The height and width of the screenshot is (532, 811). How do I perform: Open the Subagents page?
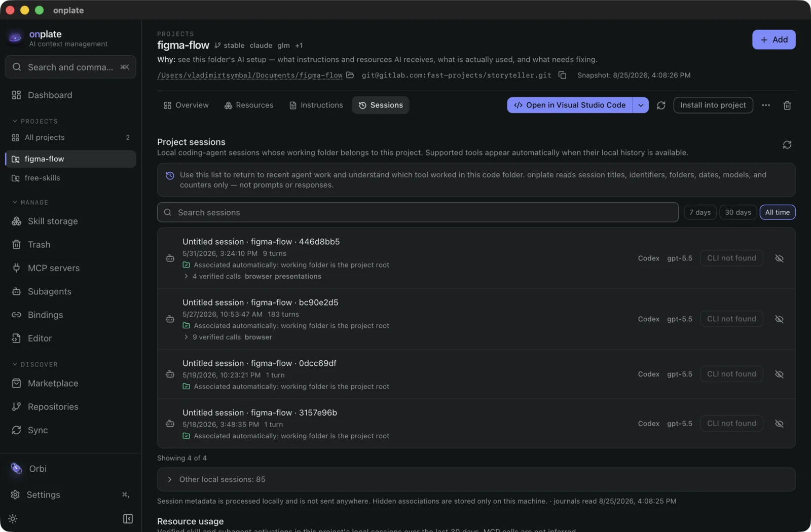(x=70, y=291)
